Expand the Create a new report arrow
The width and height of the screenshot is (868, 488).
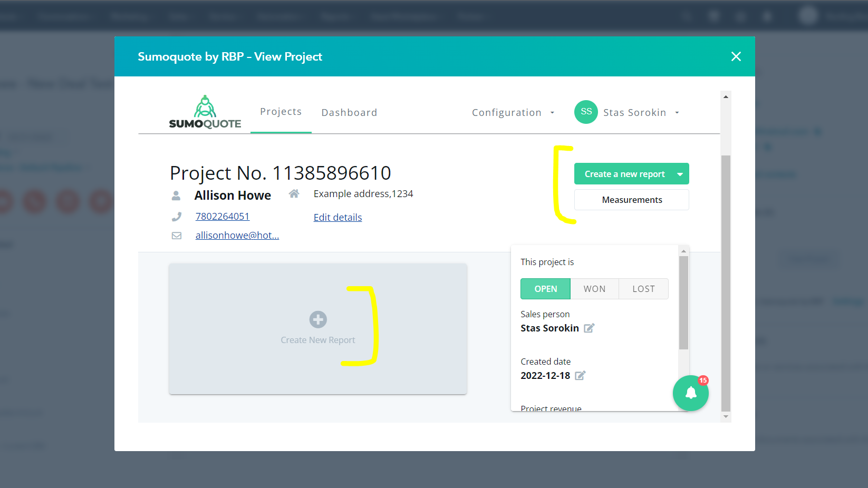point(680,174)
